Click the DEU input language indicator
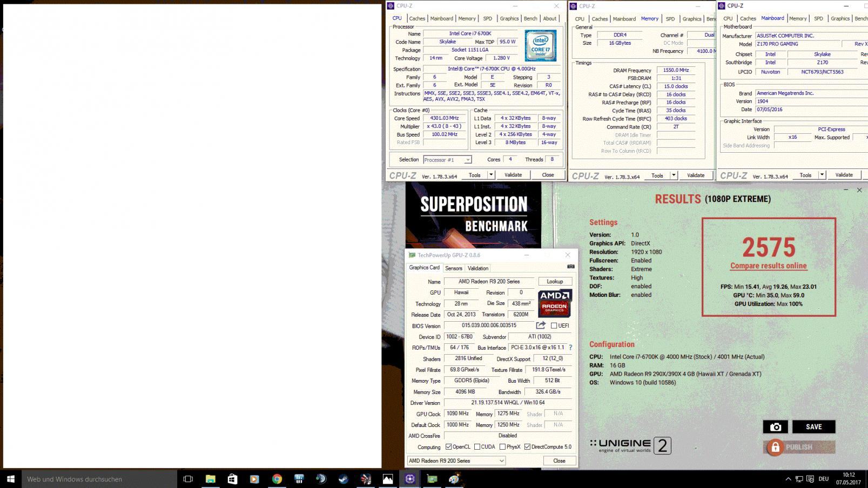 824,479
